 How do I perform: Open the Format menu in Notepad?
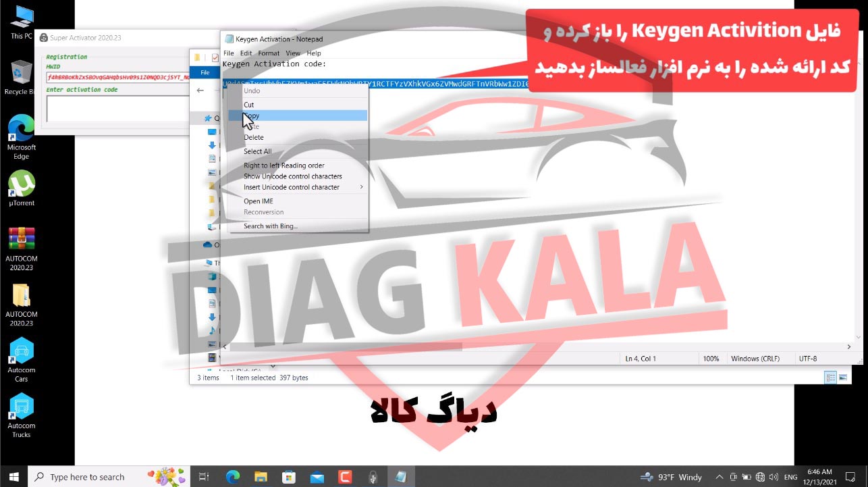(x=268, y=53)
